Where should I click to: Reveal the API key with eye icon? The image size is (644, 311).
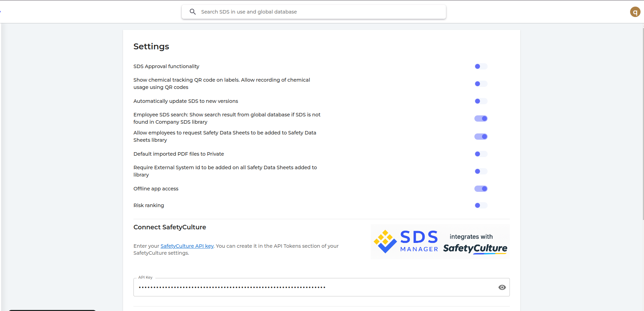[502, 287]
